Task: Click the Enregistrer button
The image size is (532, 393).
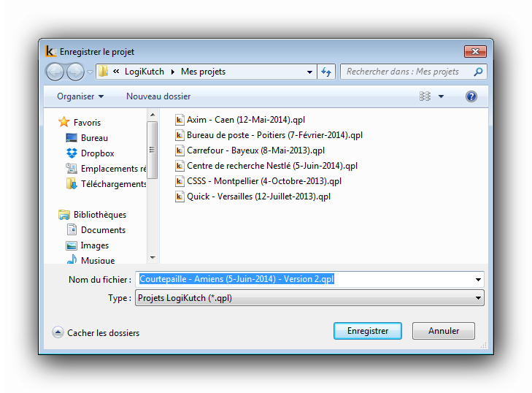Action: [368, 331]
